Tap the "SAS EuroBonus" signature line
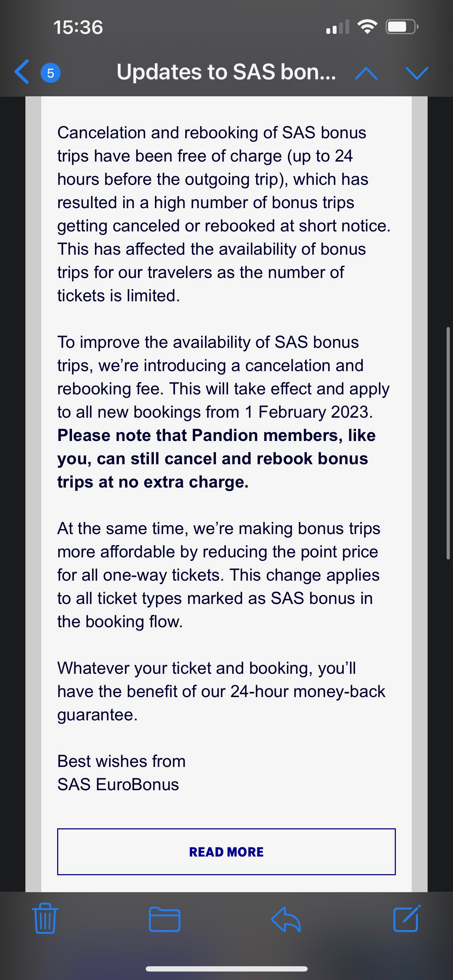453x980 pixels. (118, 784)
